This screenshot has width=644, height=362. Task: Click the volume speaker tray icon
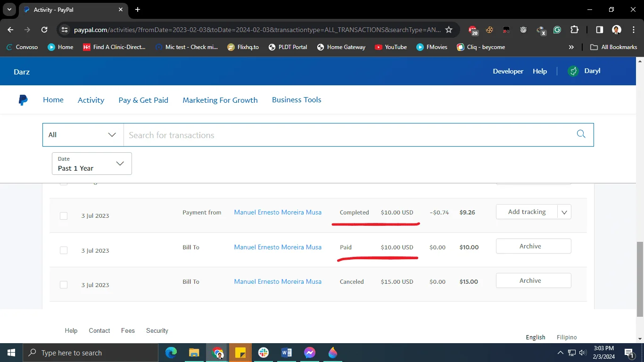(x=582, y=353)
